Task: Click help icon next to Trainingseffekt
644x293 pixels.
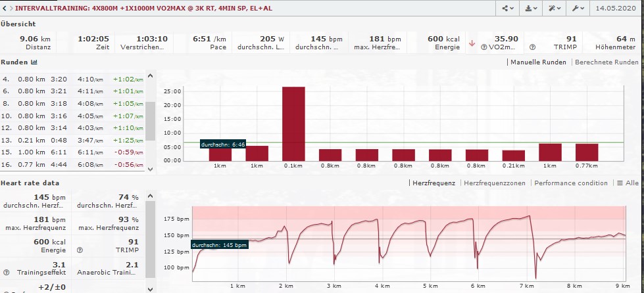Action: 6,272
